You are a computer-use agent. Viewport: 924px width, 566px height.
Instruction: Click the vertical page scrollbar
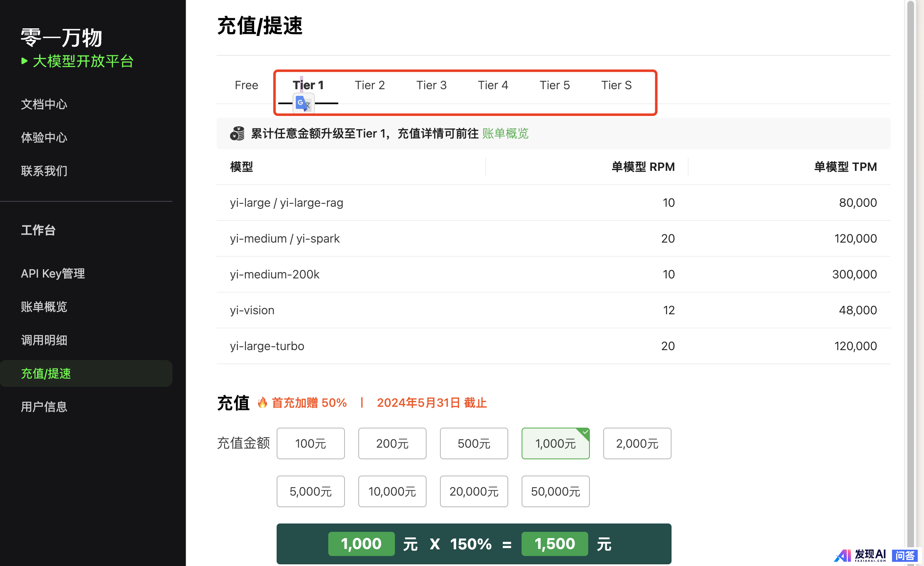click(x=910, y=250)
